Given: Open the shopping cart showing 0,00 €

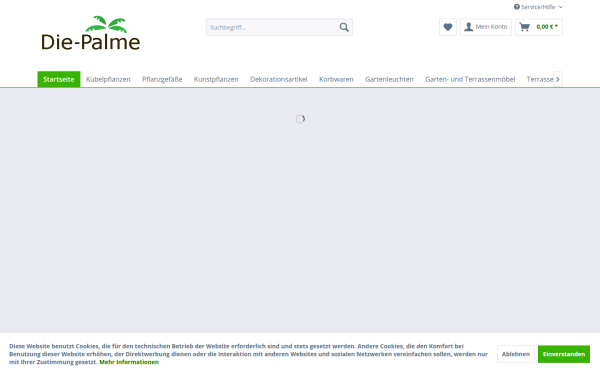Looking at the screenshot, I should pos(539,27).
